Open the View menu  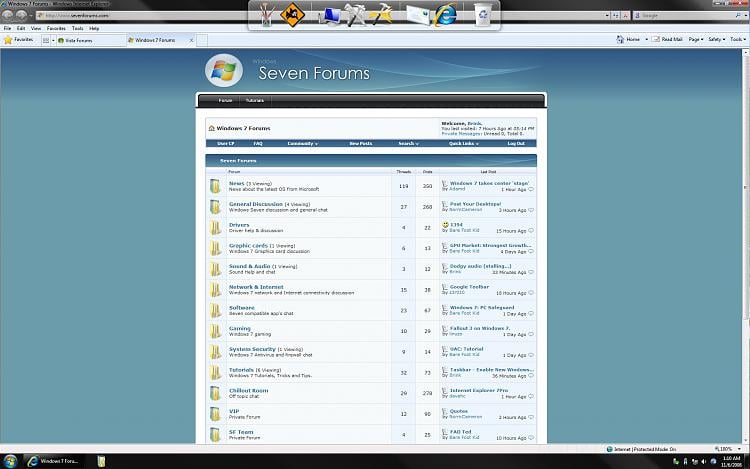pyautogui.click(x=36, y=28)
